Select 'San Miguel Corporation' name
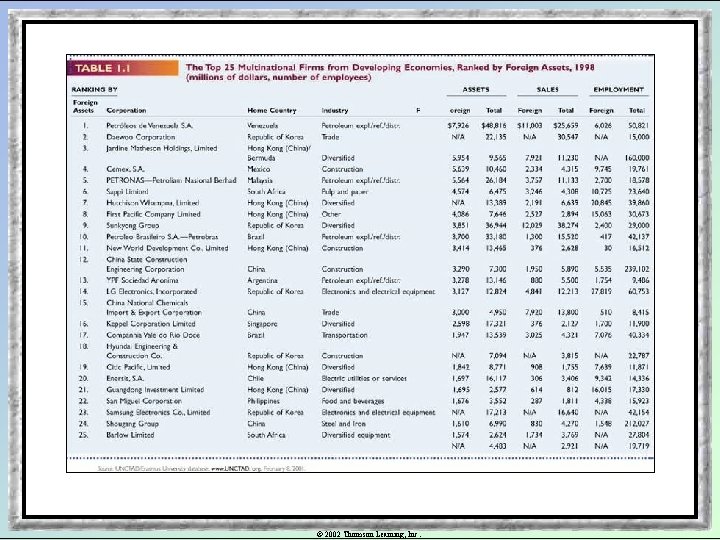This screenshot has width=720, height=540. pos(144,401)
